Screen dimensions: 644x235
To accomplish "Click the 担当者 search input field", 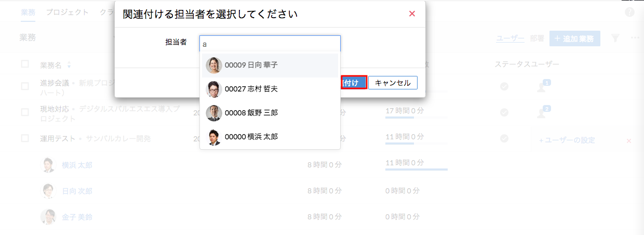I will pos(270,44).
